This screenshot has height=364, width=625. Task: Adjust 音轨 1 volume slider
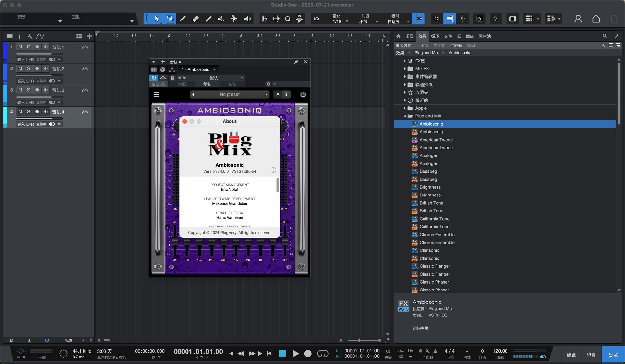point(39,54)
